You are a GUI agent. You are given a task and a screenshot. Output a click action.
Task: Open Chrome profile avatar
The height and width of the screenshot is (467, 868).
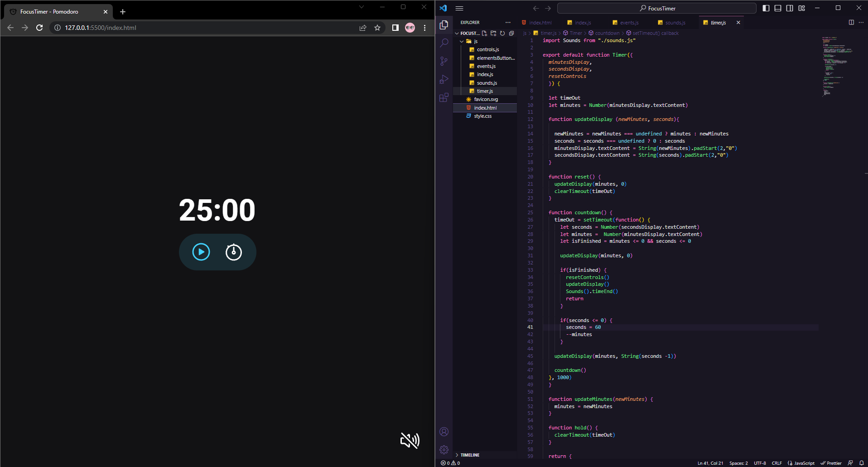410,28
